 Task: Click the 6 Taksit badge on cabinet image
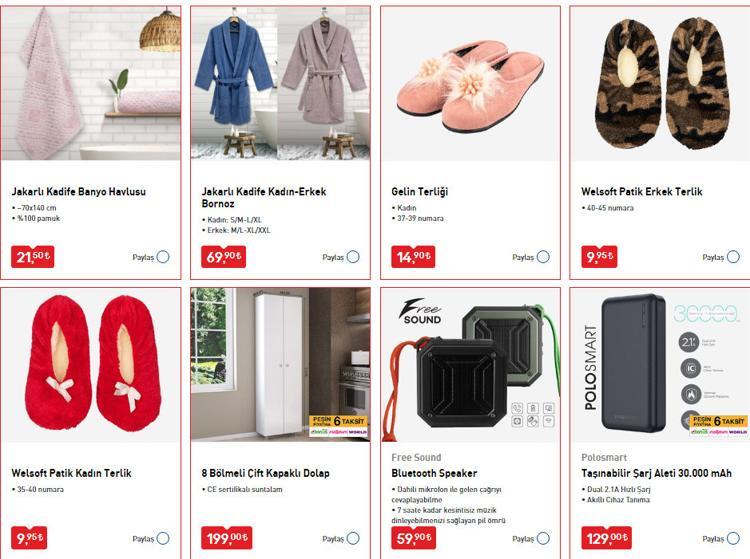[x=339, y=426]
